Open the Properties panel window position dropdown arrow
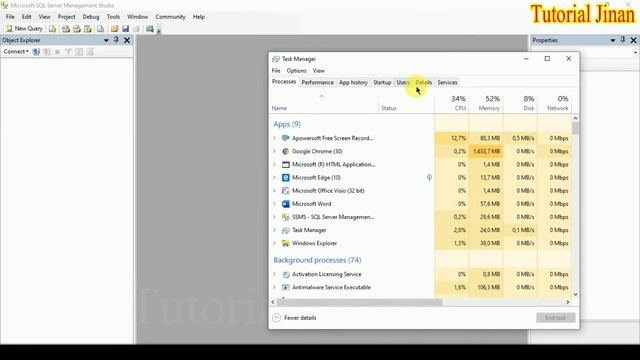This screenshot has width=640, height=360. pyautogui.click(x=613, y=40)
